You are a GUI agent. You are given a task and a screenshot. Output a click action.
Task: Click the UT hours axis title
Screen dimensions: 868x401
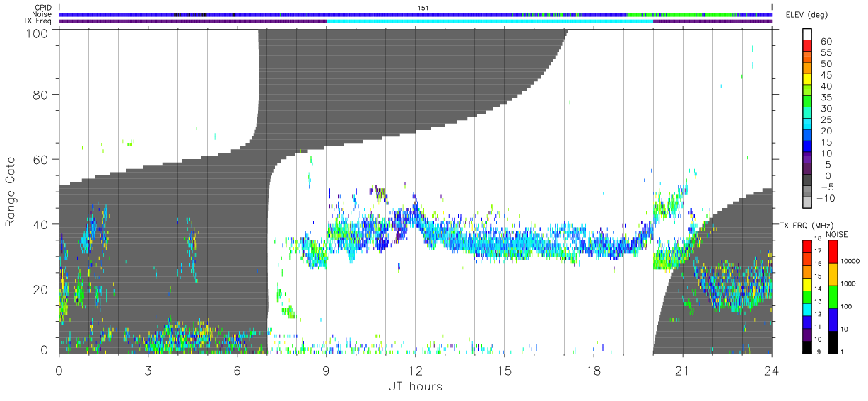pyautogui.click(x=415, y=386)
